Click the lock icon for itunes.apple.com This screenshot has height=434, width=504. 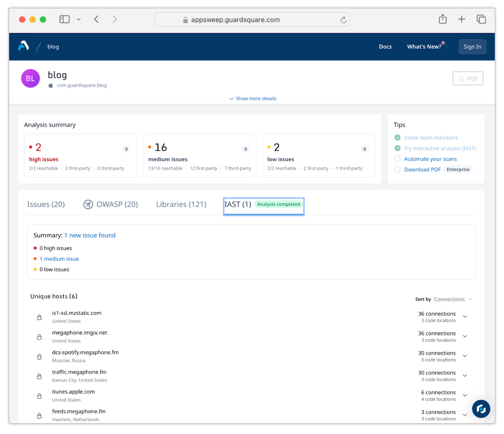(x=39, y=396)
